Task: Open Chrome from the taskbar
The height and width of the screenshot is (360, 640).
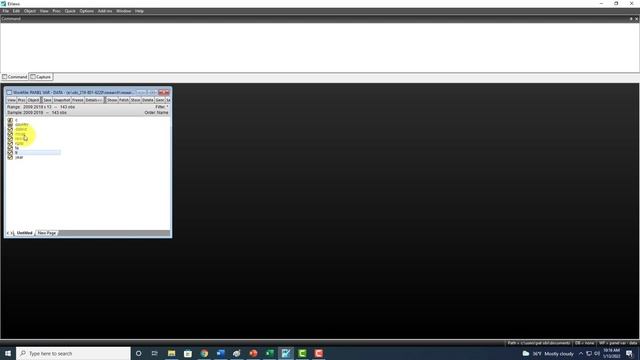Action: [204, 353]
